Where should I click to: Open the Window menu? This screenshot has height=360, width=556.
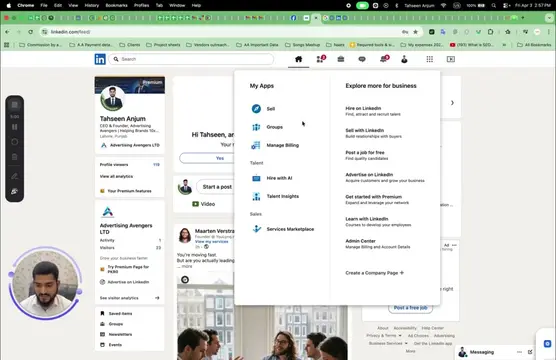click(177, 5)
